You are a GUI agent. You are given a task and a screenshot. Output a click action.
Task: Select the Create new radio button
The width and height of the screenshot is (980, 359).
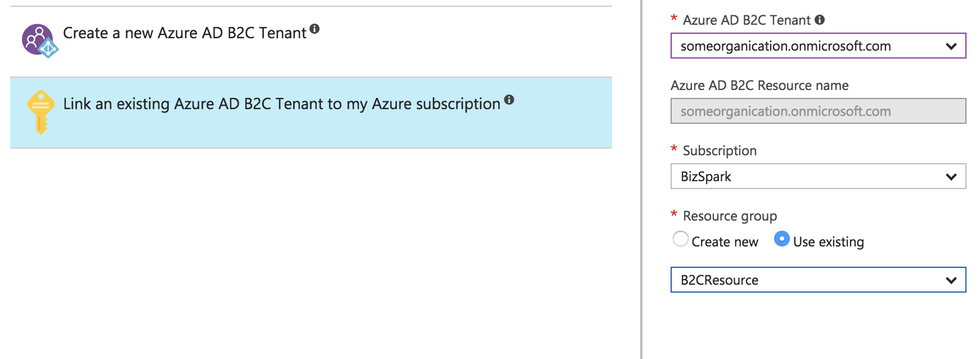[681, 239]
